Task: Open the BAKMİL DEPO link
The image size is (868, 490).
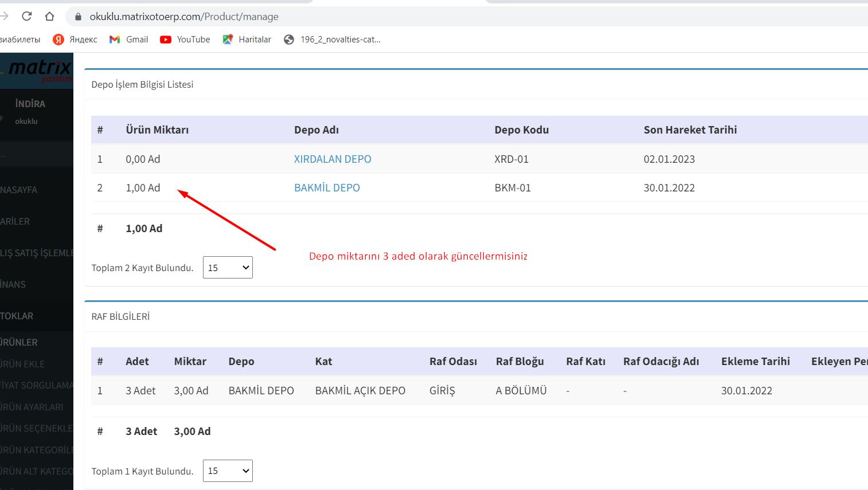Action: click(327, 188)
